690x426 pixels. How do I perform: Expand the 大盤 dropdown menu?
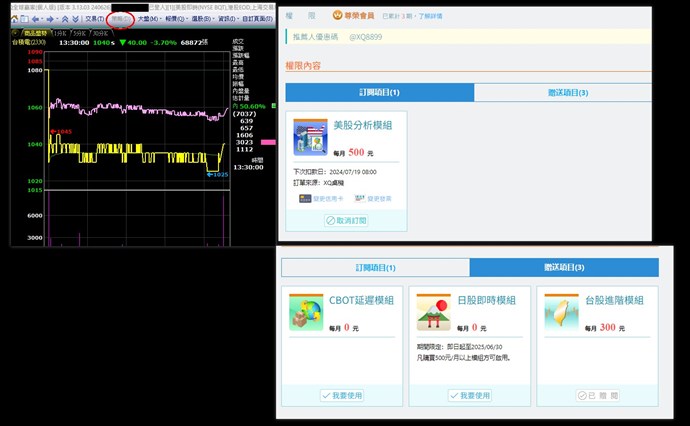(x=148, y=19)
